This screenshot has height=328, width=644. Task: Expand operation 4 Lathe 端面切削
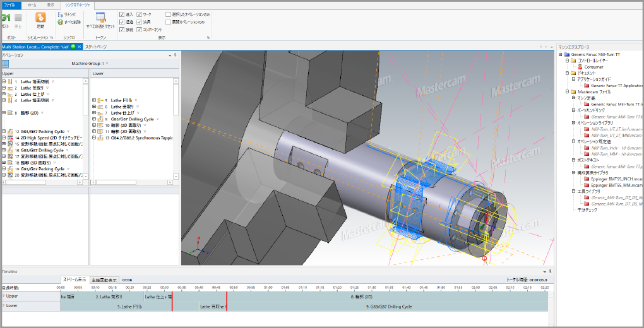(x=4, y=100)
